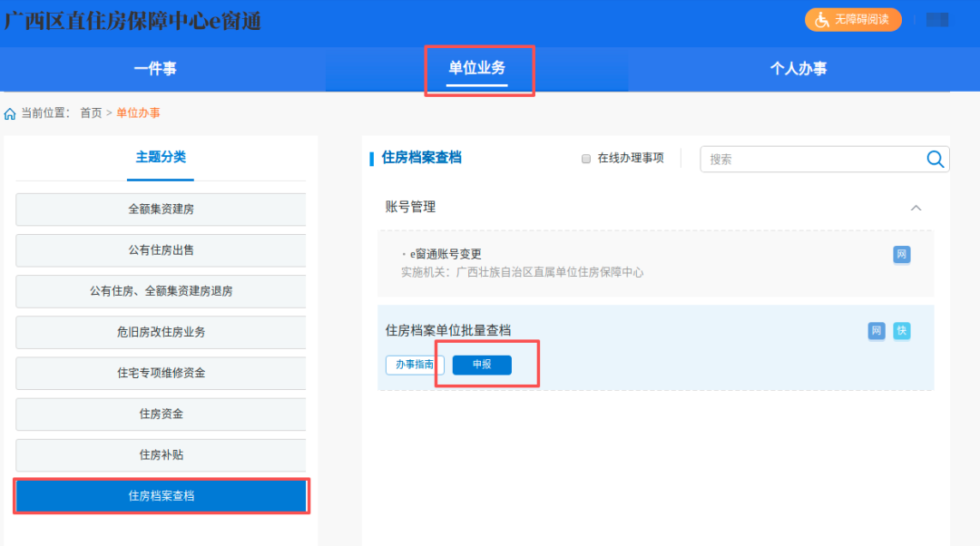
Task: Go to 首页 breadcrumb link
Action: click(91, 113)
